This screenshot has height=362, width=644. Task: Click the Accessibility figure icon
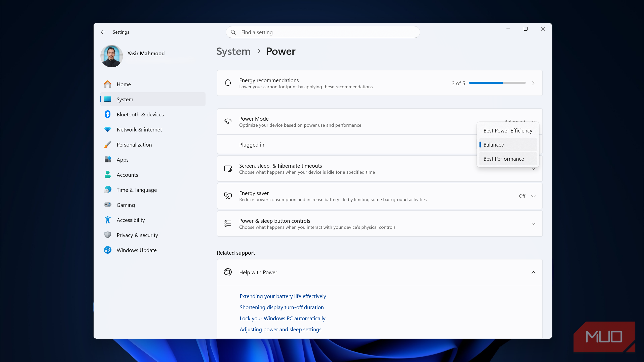pos(108,220)
